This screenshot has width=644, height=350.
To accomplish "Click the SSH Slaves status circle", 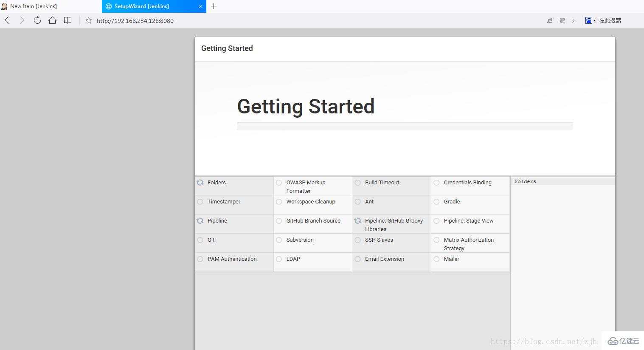I will [358, 240].
